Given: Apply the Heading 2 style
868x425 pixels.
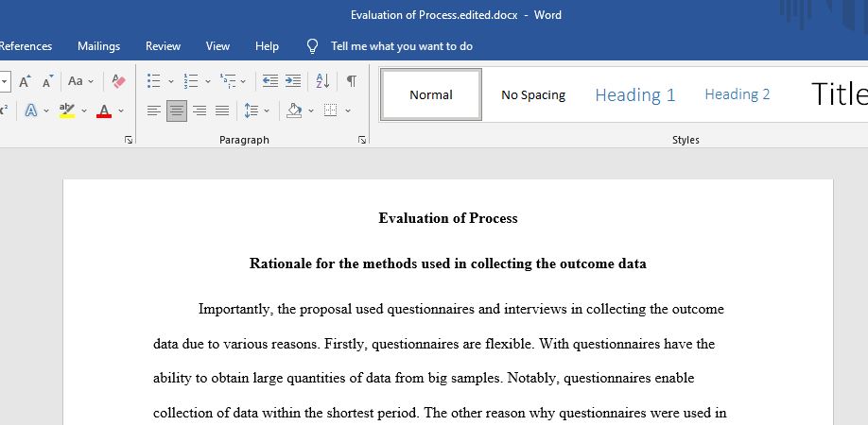Looking at the screenshot, I should tap(737, 94).
